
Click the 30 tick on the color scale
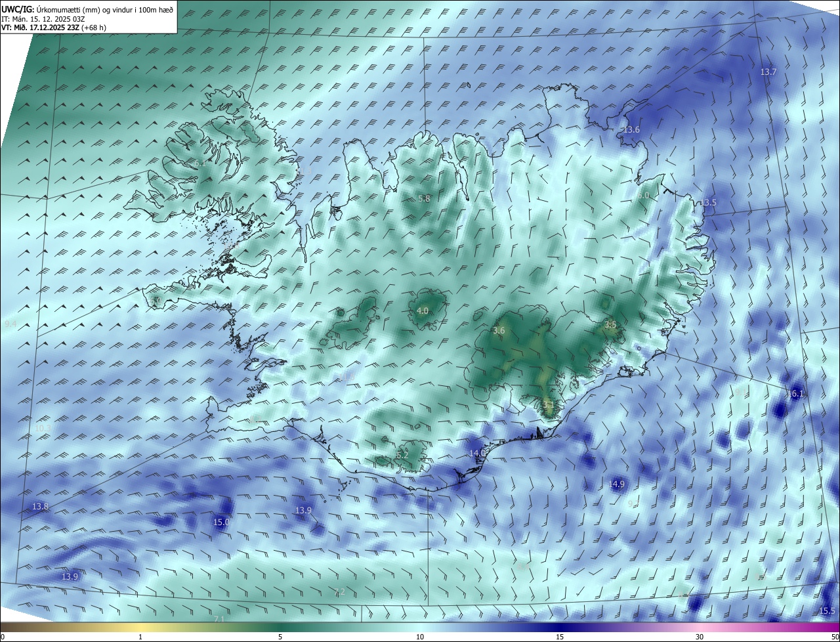coord(700,637)
